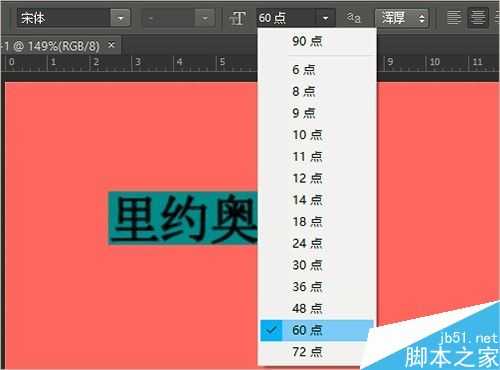Choose 24 点 font size

317,243
